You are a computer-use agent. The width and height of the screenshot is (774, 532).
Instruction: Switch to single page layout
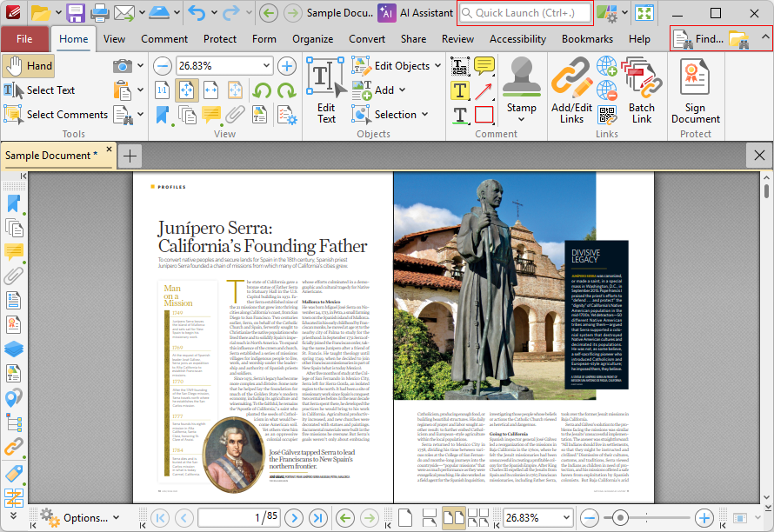pos(405,518)
